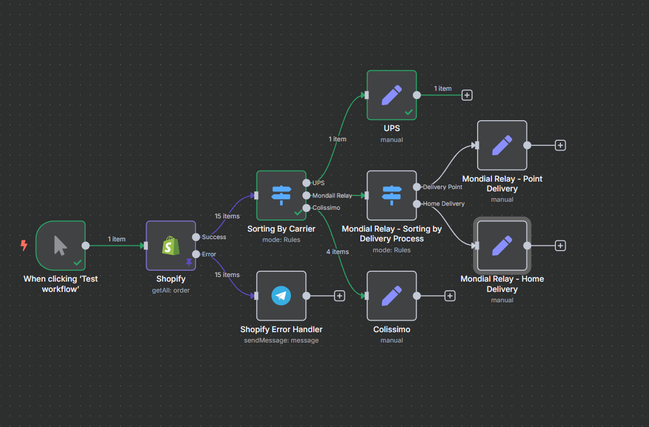Add node after Mondial Relay Point Delivery
This screenshot has width=649, height=427.
560,145
